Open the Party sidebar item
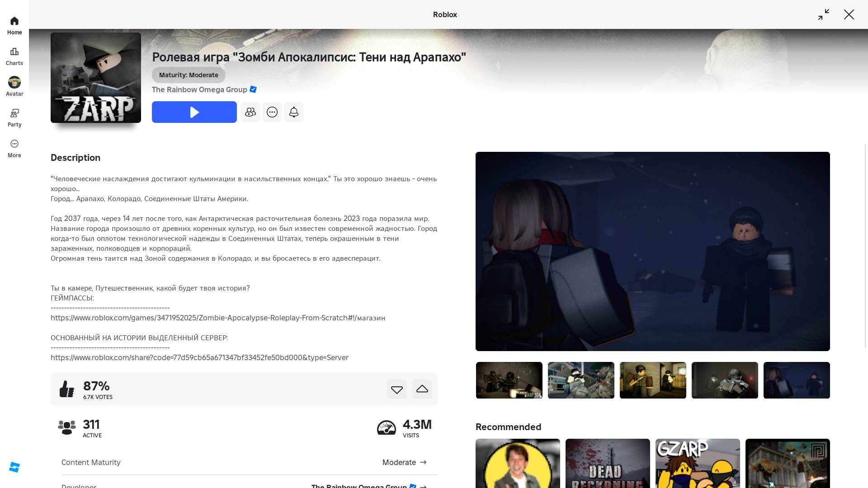Viewport: 868px width, 488px height. [14, 117]
